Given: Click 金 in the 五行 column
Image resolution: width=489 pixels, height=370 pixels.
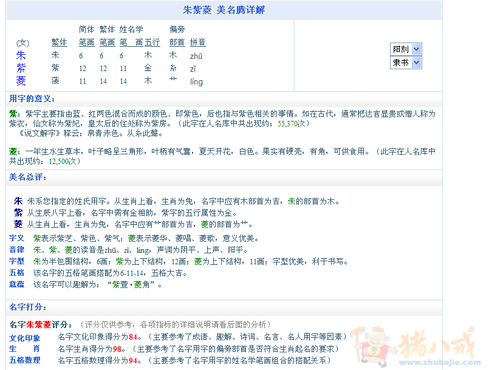Looking at the screenshot, I should click(148, 68).
